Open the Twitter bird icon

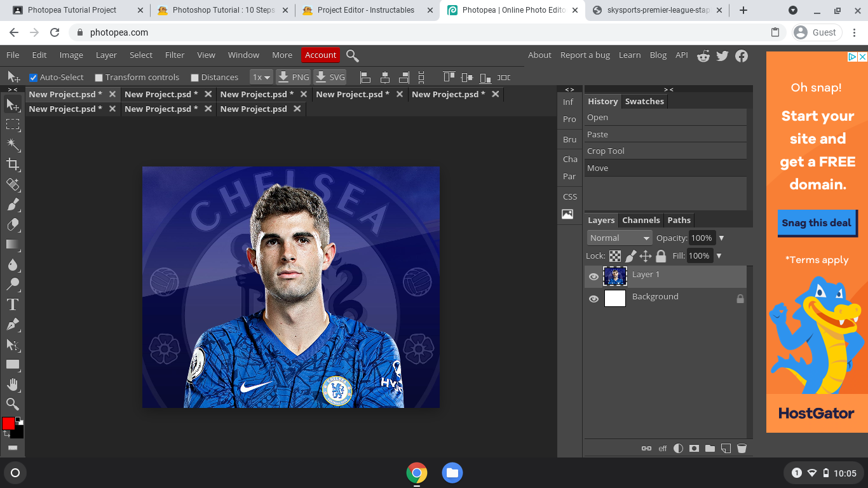coord(722,56)
